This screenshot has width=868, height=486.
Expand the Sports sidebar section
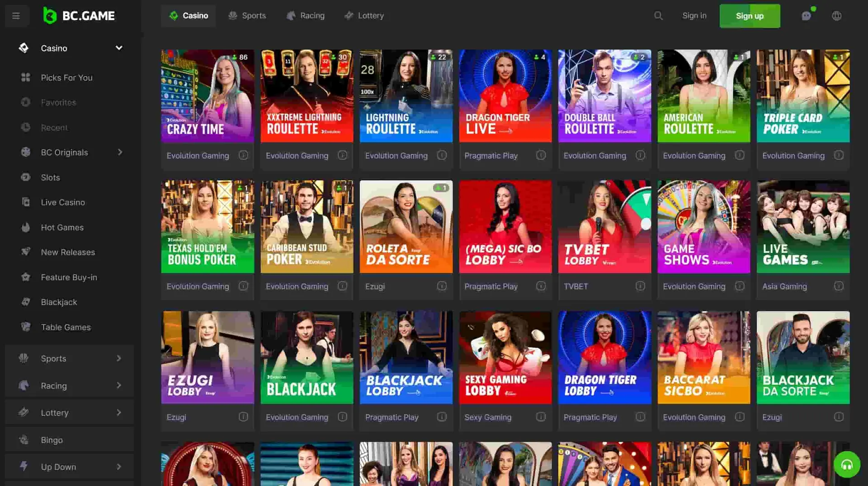(119, 358)
